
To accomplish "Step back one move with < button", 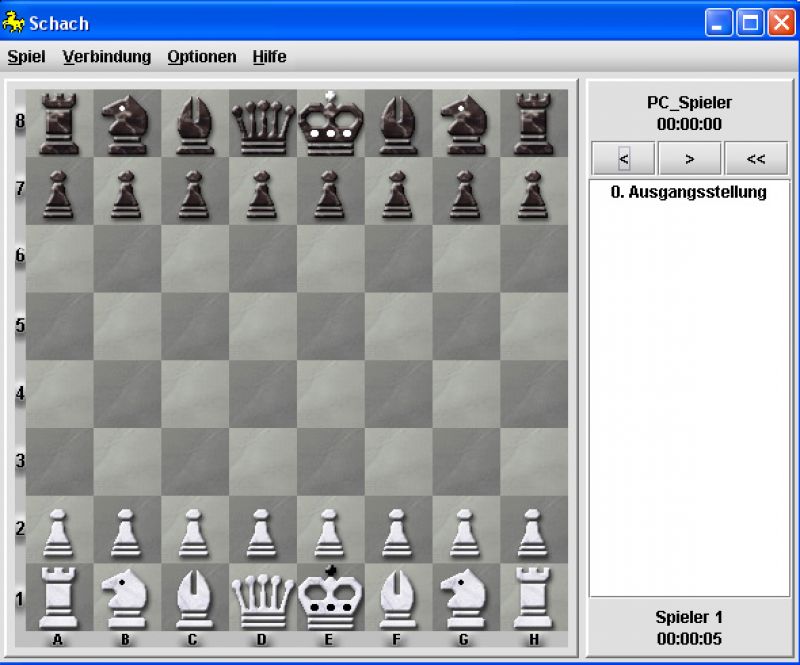I will click(x=623, y=159).
